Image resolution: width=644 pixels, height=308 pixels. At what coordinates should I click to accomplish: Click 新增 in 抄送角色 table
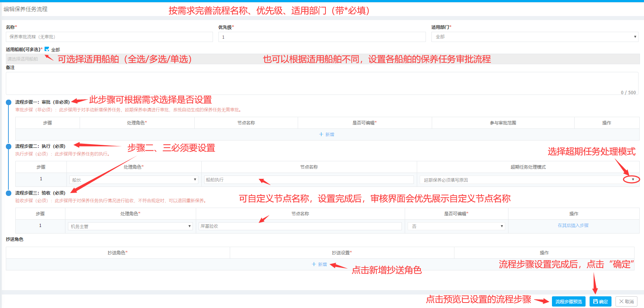click(x=319, y=264)
